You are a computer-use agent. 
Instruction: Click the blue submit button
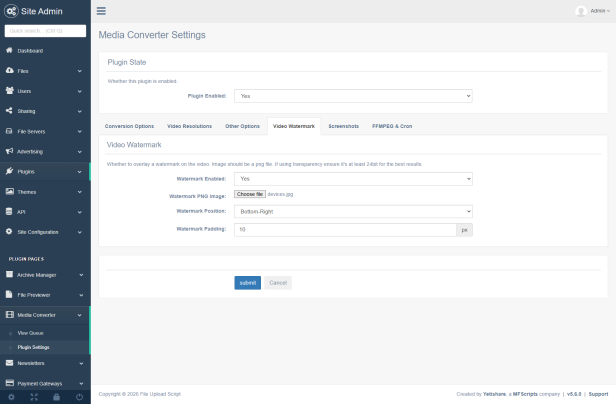247,283
